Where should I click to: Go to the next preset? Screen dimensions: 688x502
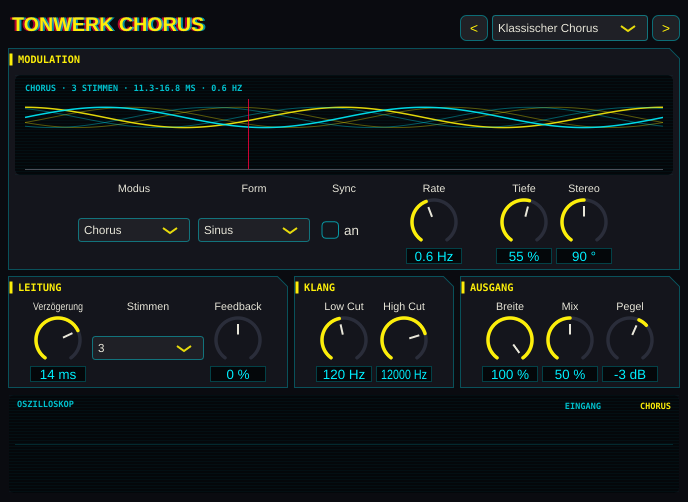tap(666, 28)
